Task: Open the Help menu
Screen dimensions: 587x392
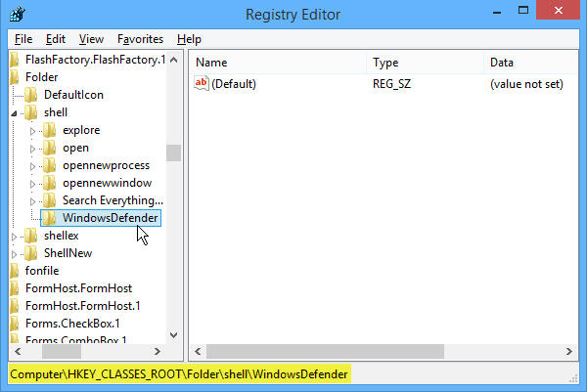Action: point(189,39)
